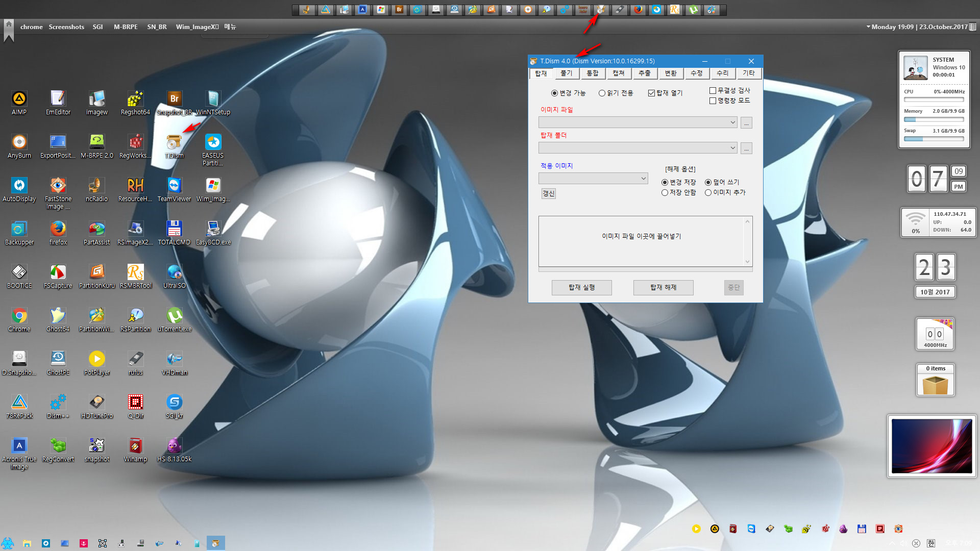Expand the 이미지 파일 combo box
980x551 pixels.
coord(732,122)
